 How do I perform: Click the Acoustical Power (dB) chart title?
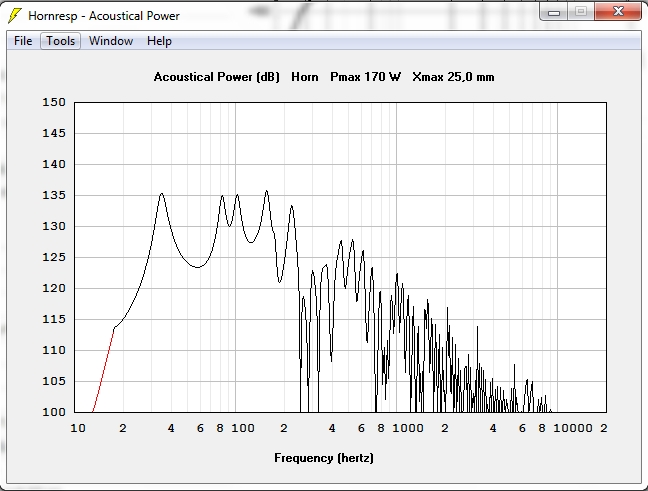(217, 77)
